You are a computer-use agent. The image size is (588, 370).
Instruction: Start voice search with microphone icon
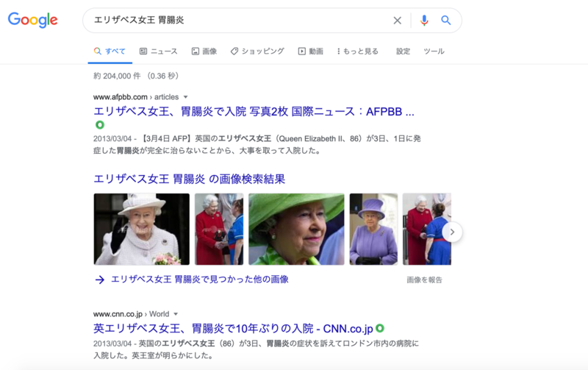click(x=424, y=21)
